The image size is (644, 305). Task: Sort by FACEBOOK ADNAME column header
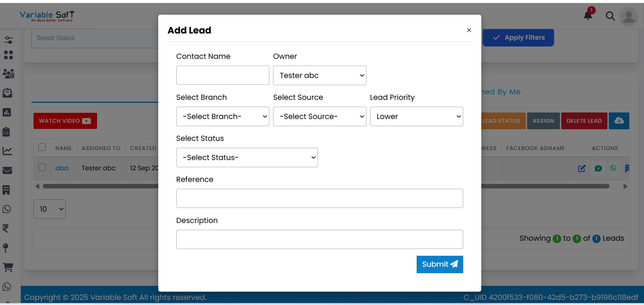click(x=535, y=148)
